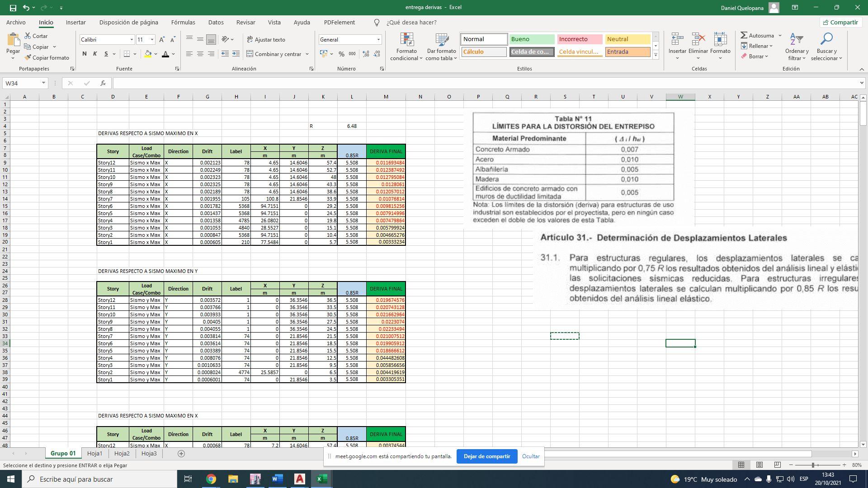Switch to Page Layout view in status bar
Screen dimensions: 868x488
[x=759, y=465]
